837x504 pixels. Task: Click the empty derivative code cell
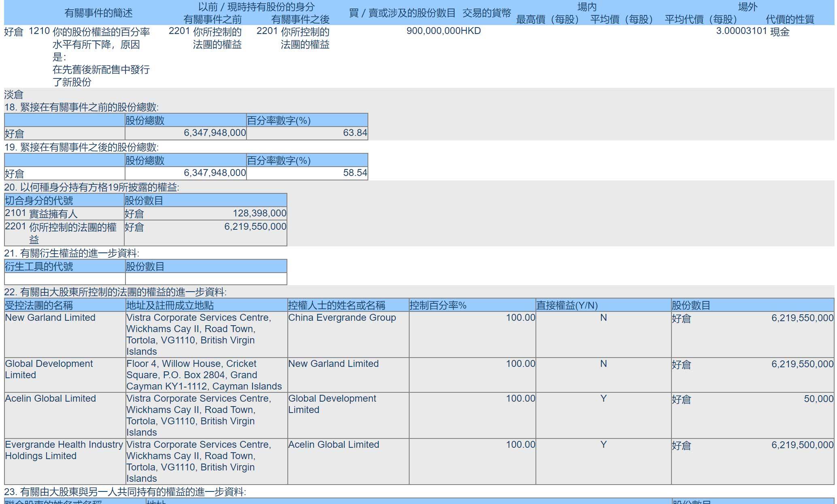pos(65,279)
